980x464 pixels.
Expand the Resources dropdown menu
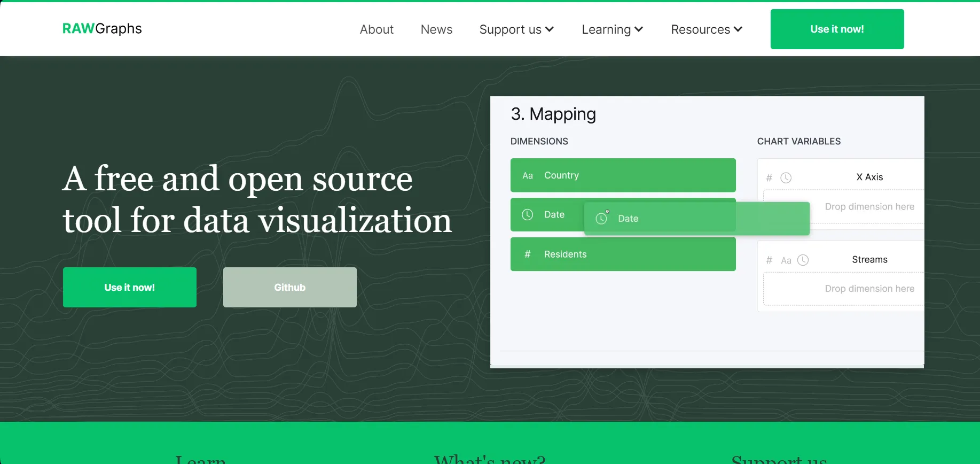(x=707, y=29)
